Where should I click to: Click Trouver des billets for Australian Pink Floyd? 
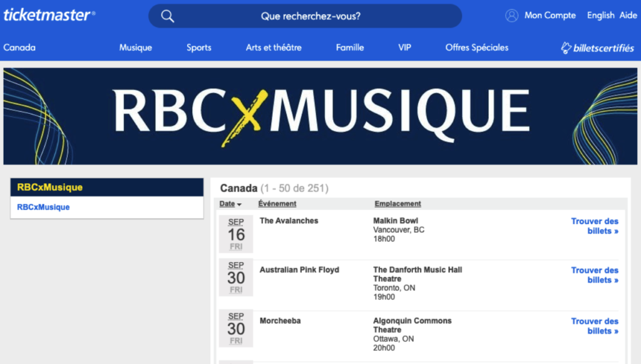pos(594,275)
